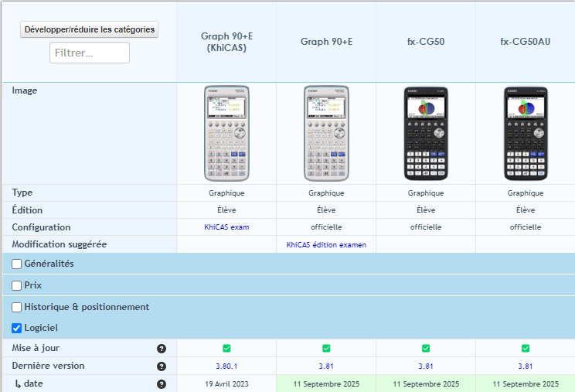Open version 3.81 link in fx-CG50AU column
The image size is (575, 392).
pyautogui.click(x=526, y=366)
